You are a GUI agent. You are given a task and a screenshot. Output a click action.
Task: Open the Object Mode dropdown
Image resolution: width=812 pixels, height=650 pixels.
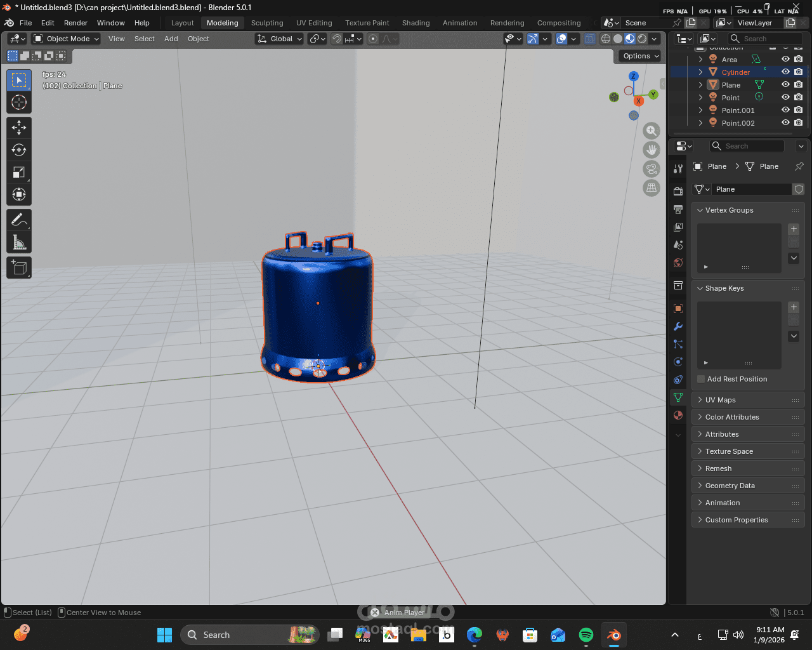click(67, 39)
